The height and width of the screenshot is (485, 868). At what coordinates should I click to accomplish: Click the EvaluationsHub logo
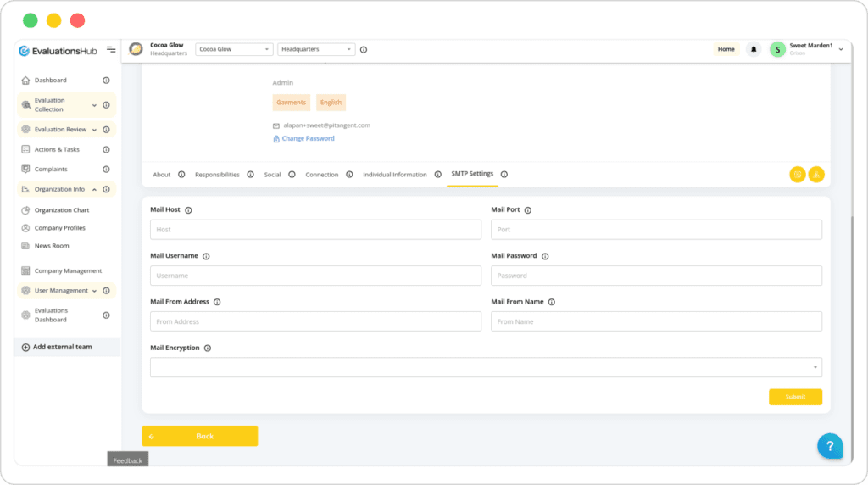58,51
